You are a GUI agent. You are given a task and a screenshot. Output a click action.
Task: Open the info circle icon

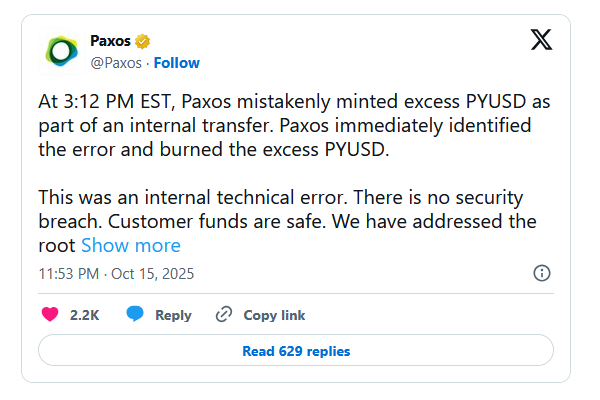(542, 273)
